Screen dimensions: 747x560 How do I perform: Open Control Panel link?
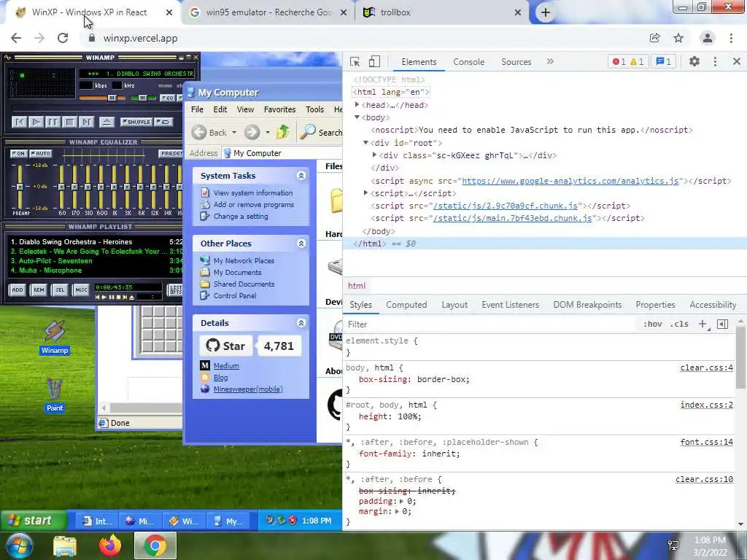234,296
